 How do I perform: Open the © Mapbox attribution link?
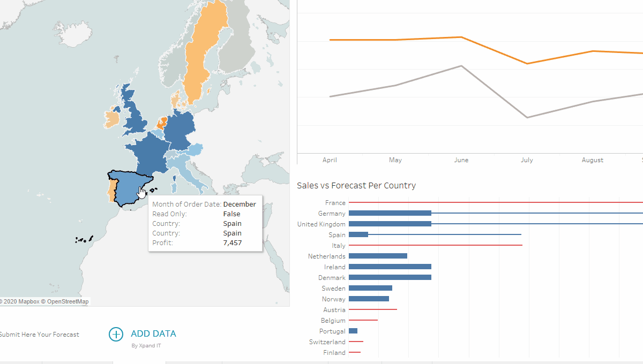[x=20, y=301]
